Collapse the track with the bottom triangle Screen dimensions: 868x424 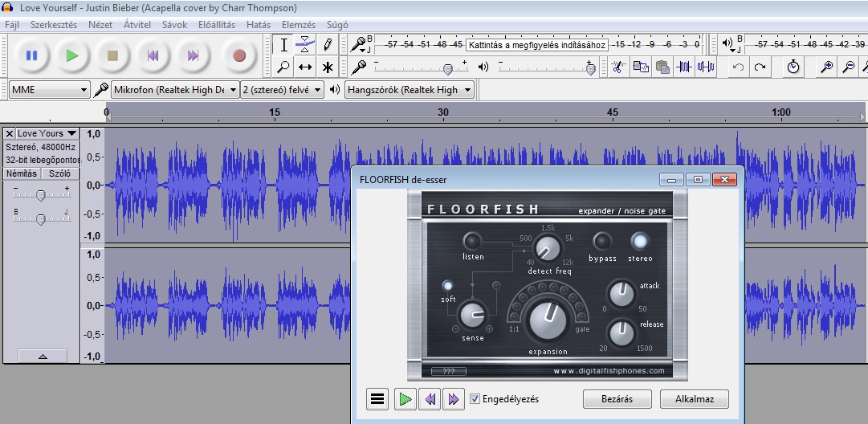[43, 356]
